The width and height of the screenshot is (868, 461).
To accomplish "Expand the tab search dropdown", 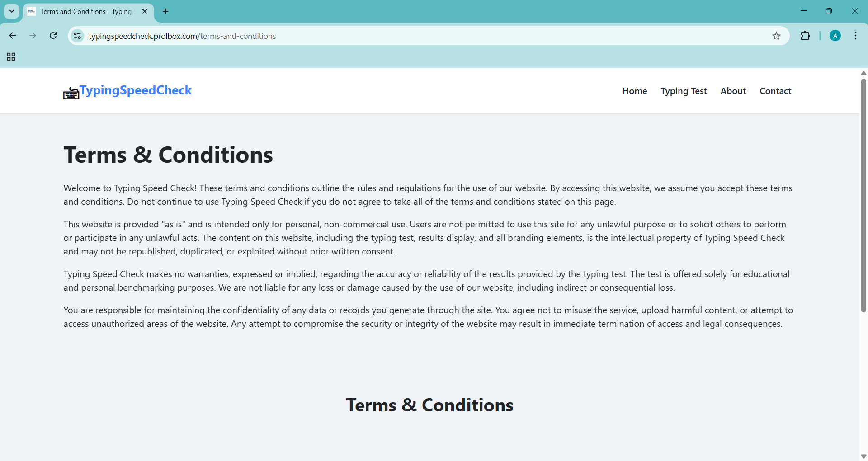I will tap(12, 11).
